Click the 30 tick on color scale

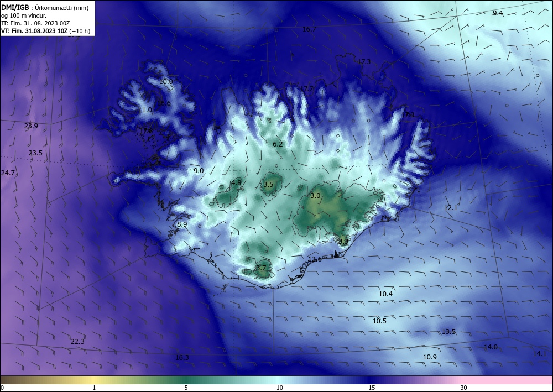coord(464,388)
